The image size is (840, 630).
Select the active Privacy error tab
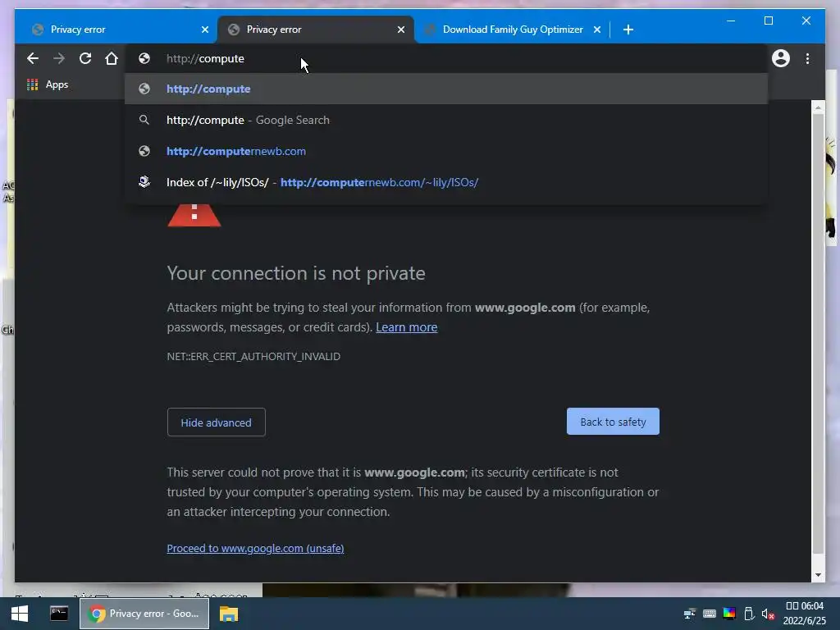click(316, 30)
